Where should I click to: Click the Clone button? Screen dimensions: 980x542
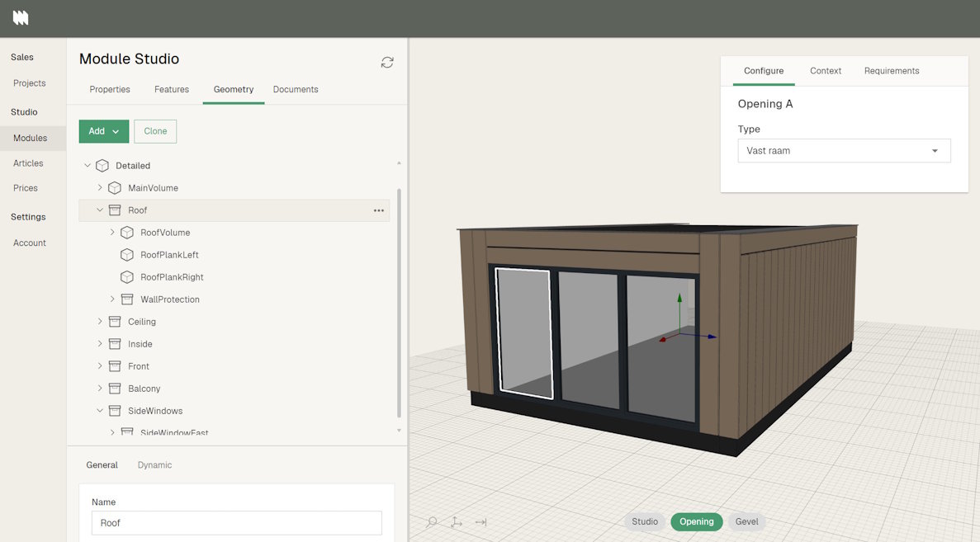tap(155, 131)
